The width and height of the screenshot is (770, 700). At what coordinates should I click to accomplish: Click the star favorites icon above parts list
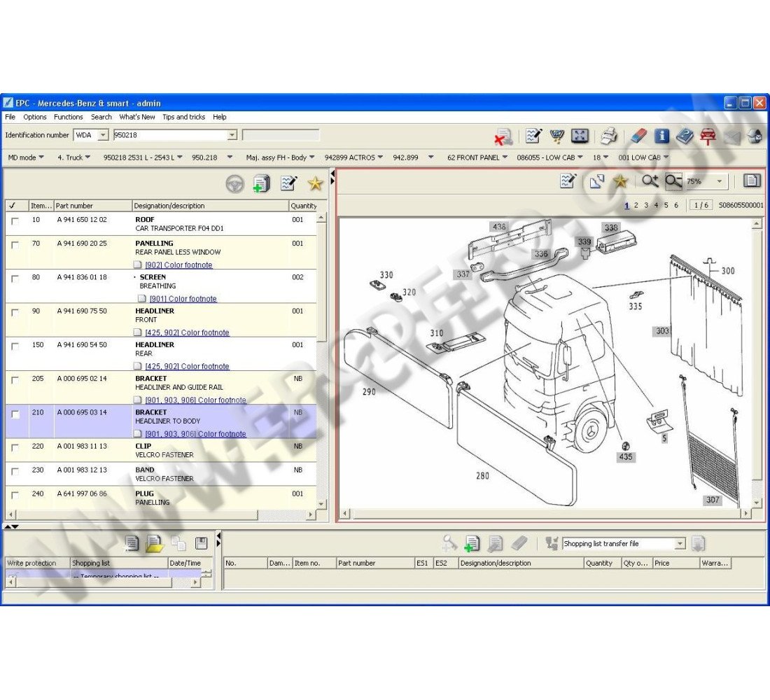(315, 183)
